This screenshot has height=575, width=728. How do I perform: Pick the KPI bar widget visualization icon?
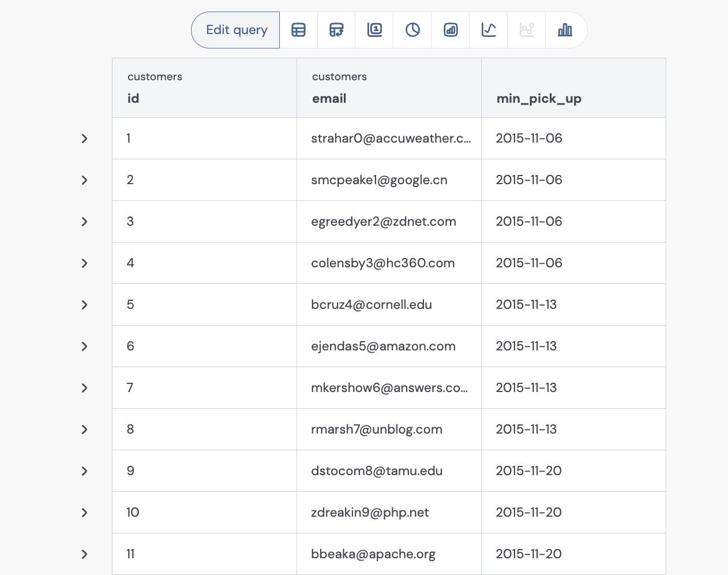point(451,30)
